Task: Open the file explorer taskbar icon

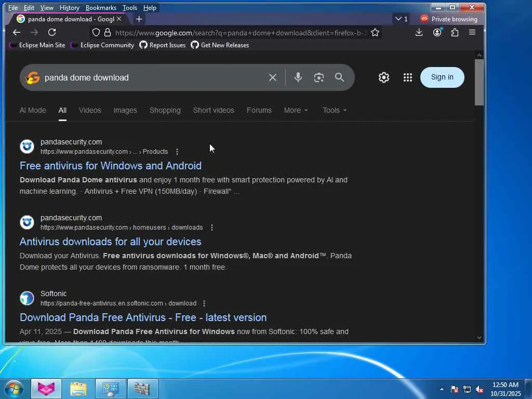Action: [78, 389]
